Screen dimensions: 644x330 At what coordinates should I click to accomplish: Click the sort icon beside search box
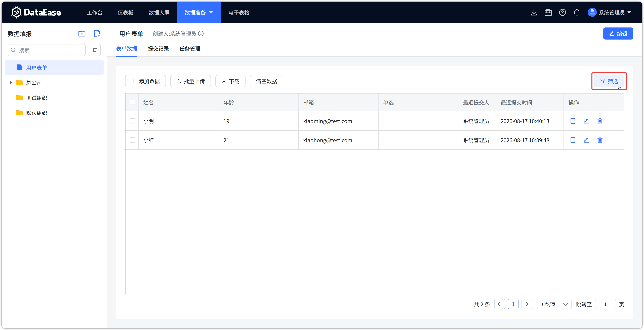coord(95,50)
